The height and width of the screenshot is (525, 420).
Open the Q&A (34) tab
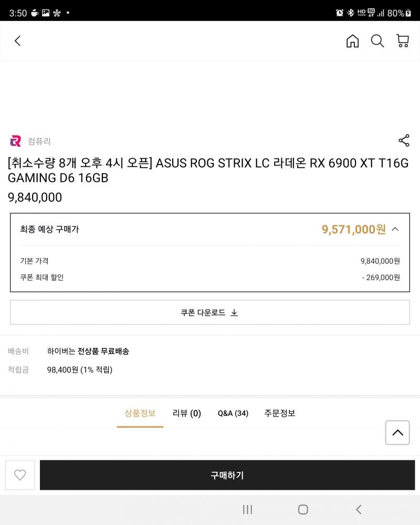(x=233, y=414)
